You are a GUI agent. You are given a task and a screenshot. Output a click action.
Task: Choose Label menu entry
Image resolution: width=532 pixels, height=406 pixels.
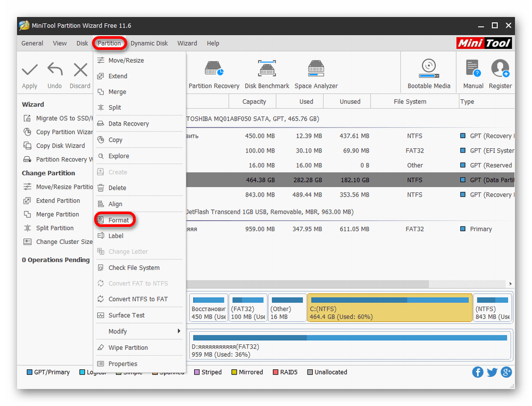[x=139, y=236]
